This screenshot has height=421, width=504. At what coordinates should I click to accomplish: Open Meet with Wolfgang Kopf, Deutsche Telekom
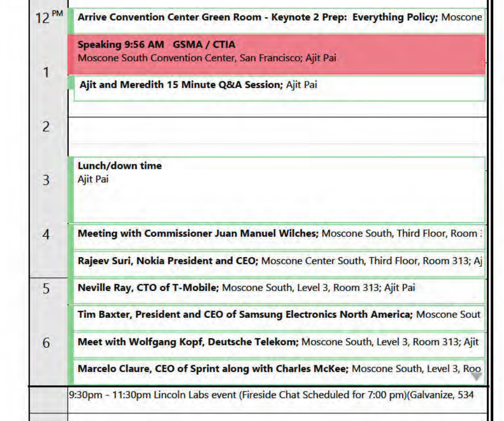click(x=277, y=345)
